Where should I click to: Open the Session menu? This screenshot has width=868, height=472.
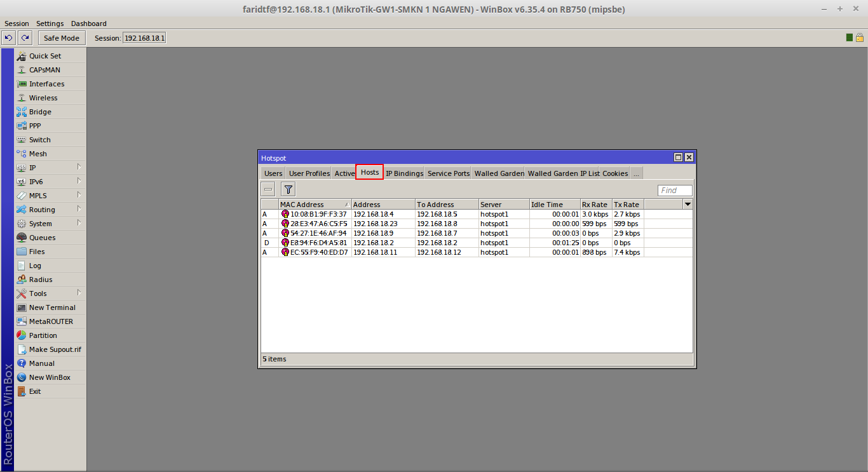click(x=17, y=24)
